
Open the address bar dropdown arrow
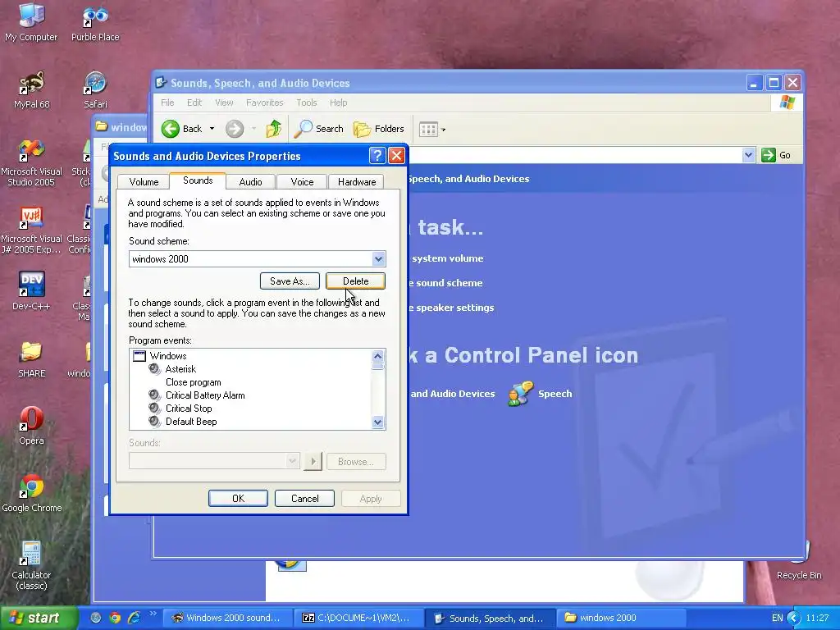pyautogui.click(x=748, y=155)
